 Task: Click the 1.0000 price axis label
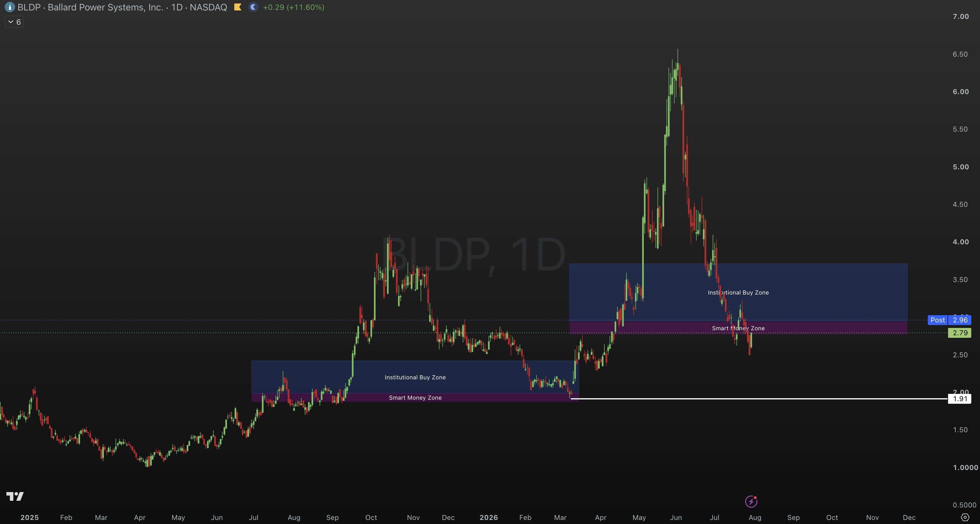[x=965, y=468]
